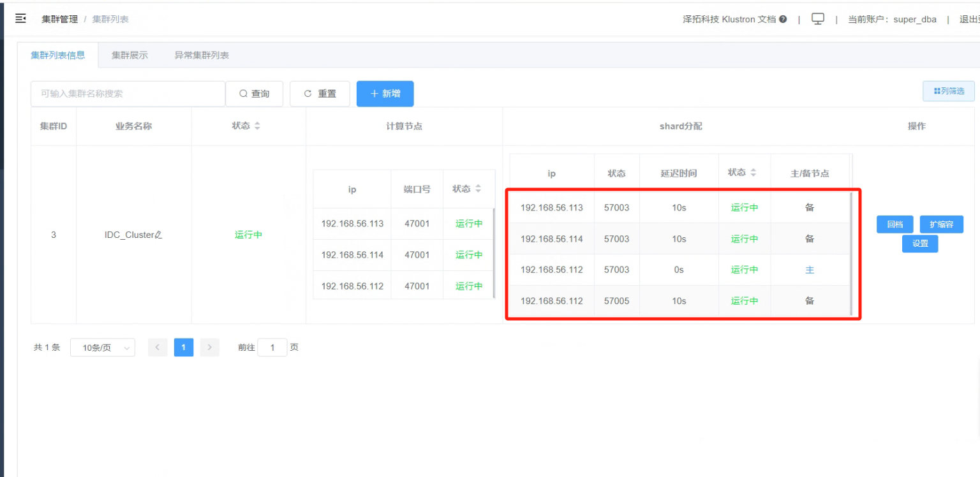The width and height of the screenshot is (980, 477).
Task: Sort compute nodes by 状态 arrows
Action: (478, 189)
